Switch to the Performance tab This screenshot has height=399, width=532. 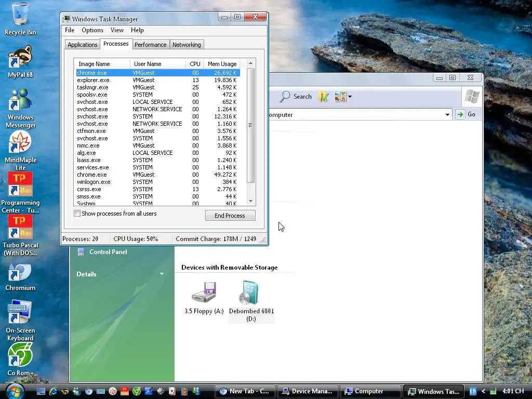pyautogui.click(x=150, y=45)
